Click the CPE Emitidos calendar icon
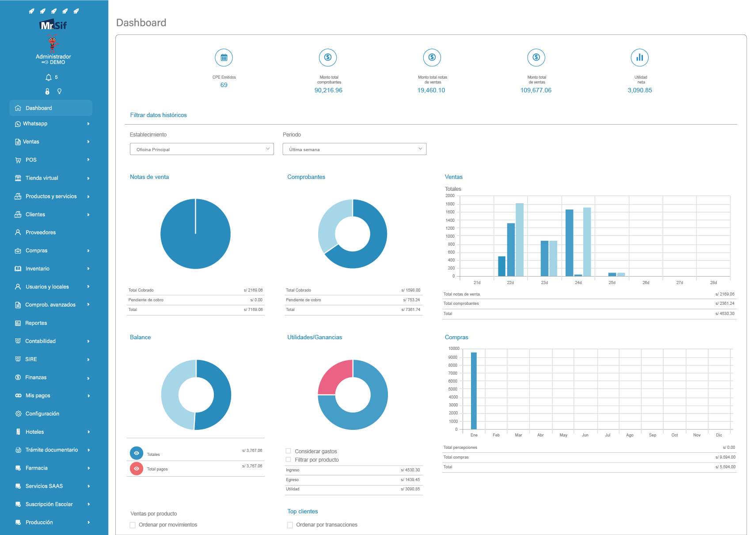This screenshot has height=535, width=756. tap(224, 57)
